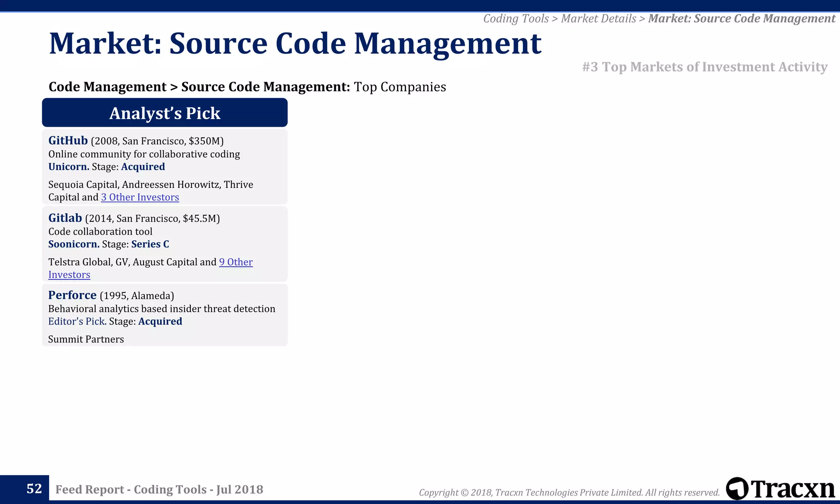
Task: Click '#3 Top Markets of Investment Activity' text
Action: point(705,67)
